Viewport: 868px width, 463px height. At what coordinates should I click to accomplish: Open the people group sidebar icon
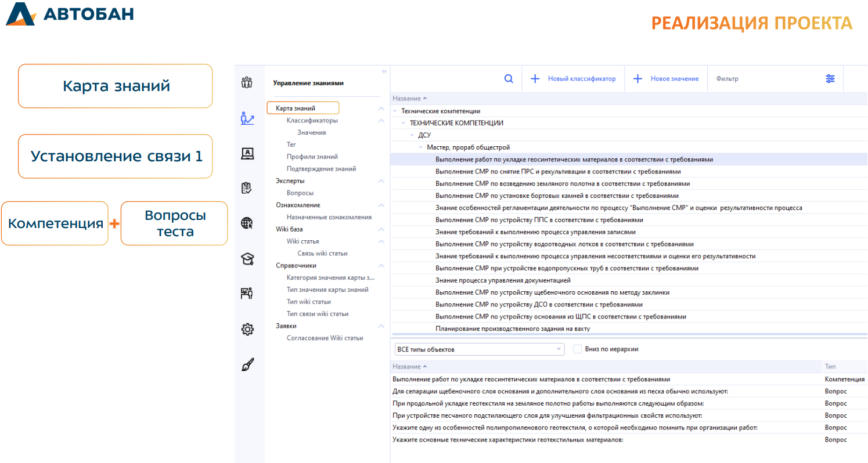[x=247, y=82]
